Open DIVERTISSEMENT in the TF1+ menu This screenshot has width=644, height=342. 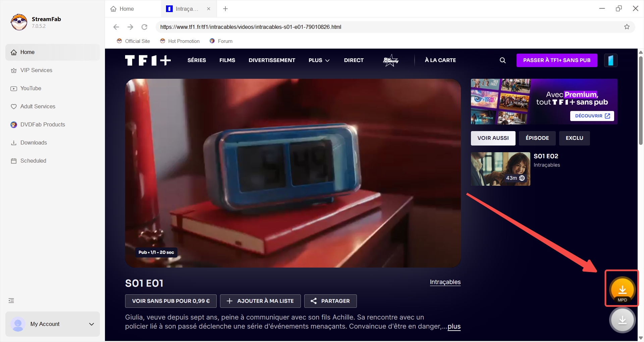(x=272, y=60)
